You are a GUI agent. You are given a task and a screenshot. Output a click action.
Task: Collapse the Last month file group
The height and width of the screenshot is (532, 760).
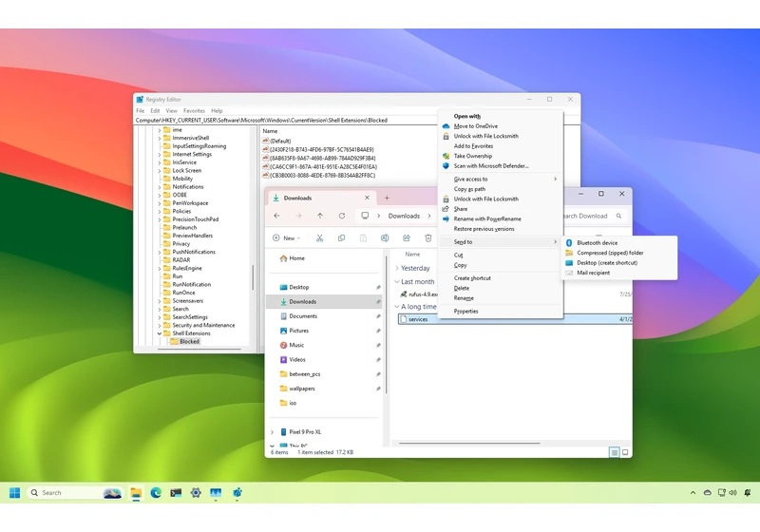397,281
